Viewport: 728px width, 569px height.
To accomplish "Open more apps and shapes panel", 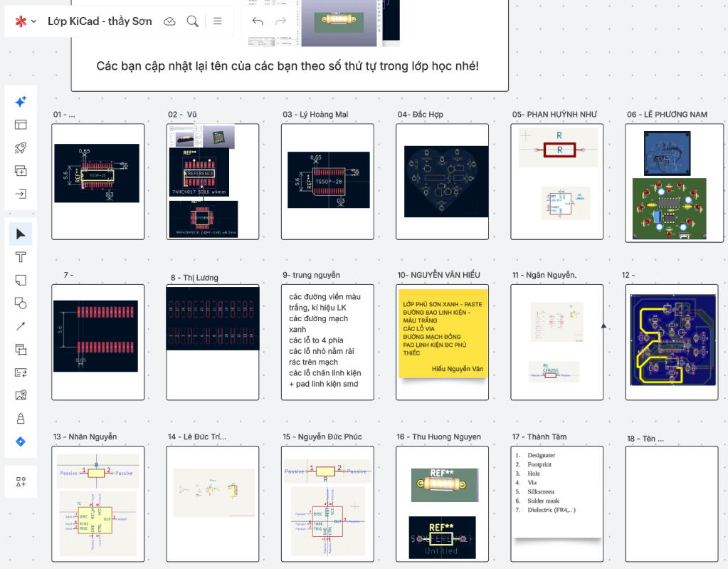I will [21, 481].
